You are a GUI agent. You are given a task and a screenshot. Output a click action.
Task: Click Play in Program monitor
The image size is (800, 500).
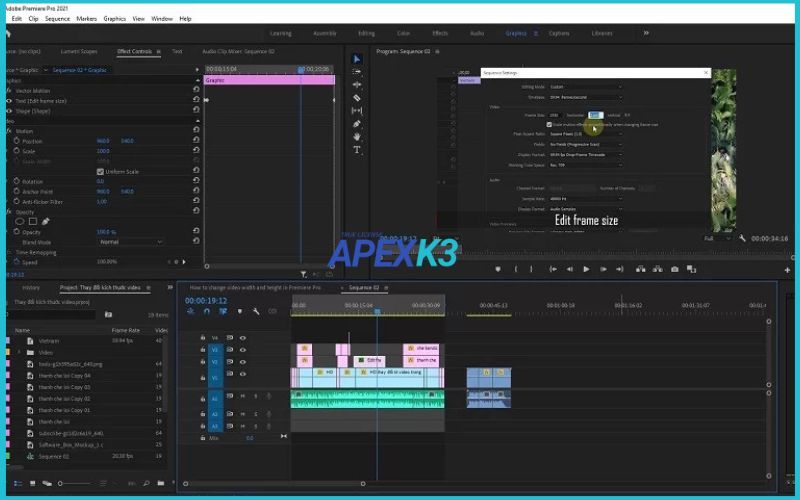[x=586, y=269]
